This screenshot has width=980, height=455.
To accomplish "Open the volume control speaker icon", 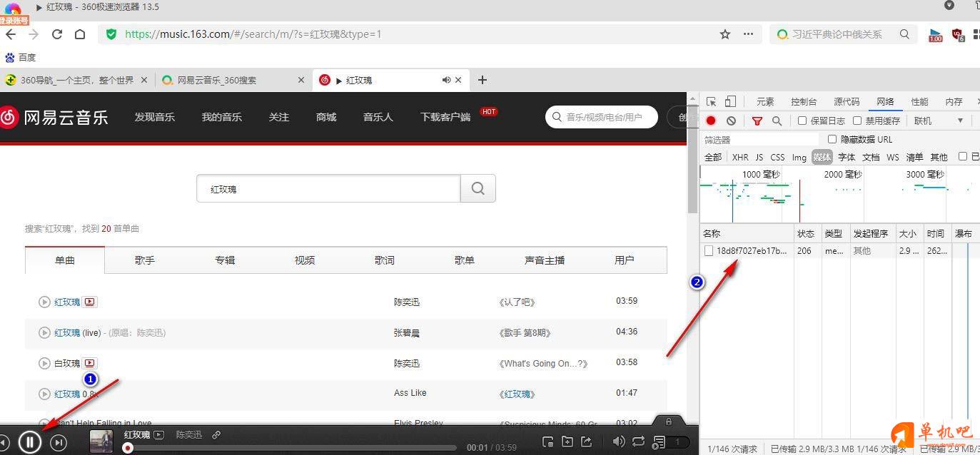I will click(x=619, y=442).
